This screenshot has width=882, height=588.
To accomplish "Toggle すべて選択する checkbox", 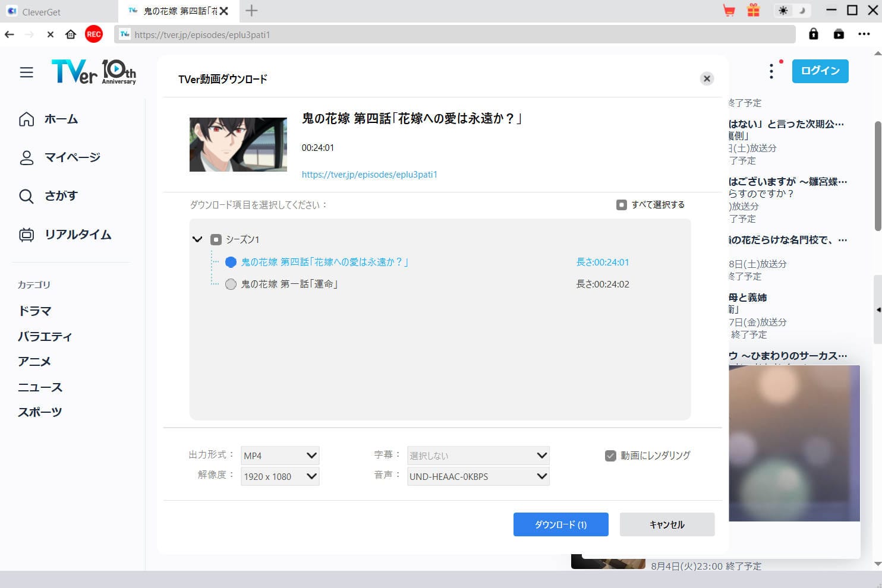I will [x=622, y=205].
